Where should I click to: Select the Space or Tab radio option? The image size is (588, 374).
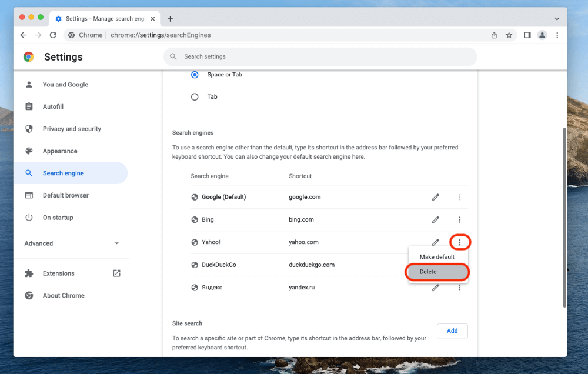195,75
